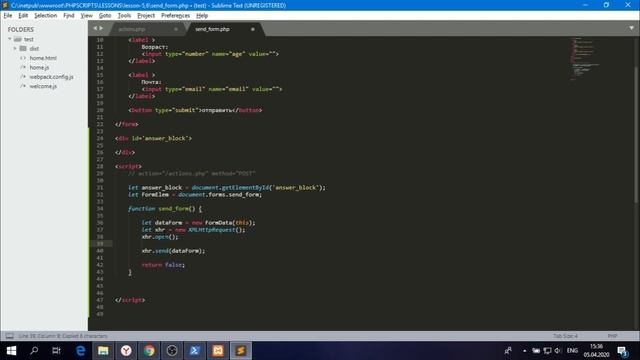Open the Project menu
This screenshot has height=360, width=640.
coord(146,16)
